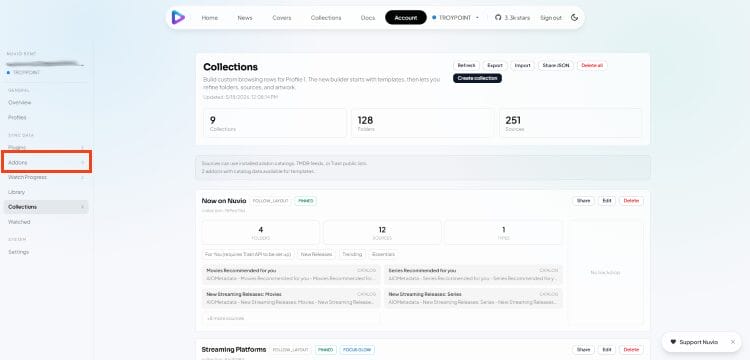Select Collections in the sidebar

[x=46, y=207]
